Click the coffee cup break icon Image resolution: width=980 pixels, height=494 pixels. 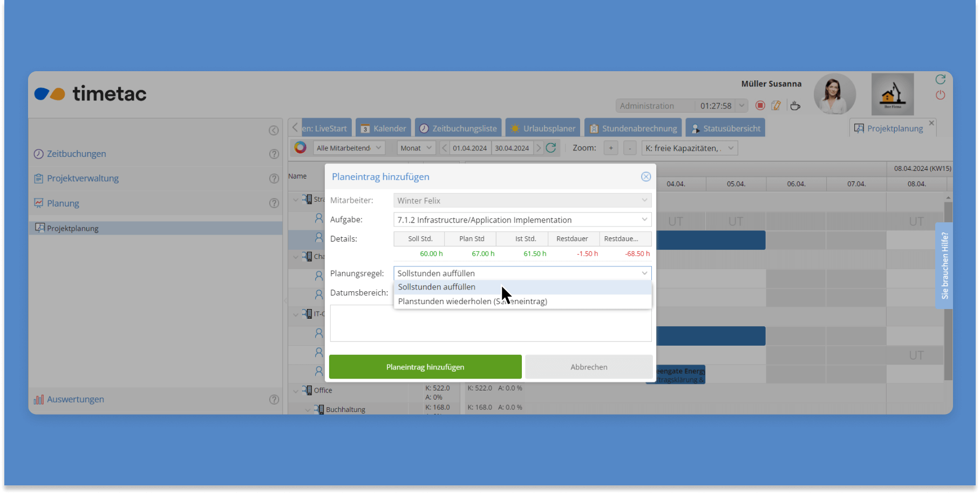click(x=795, y=106)
